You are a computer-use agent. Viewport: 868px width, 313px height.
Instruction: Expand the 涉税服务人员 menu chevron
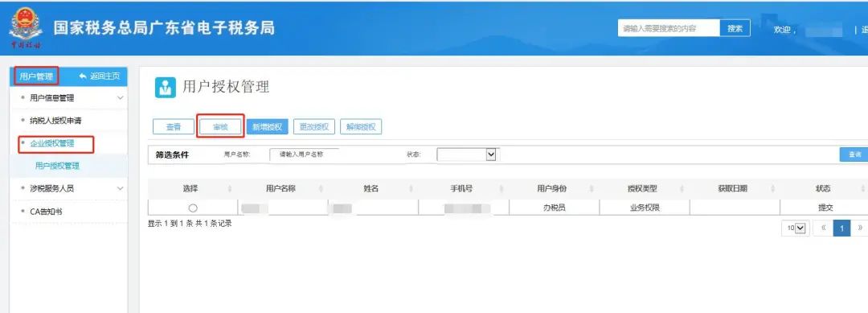click(121, 188)
